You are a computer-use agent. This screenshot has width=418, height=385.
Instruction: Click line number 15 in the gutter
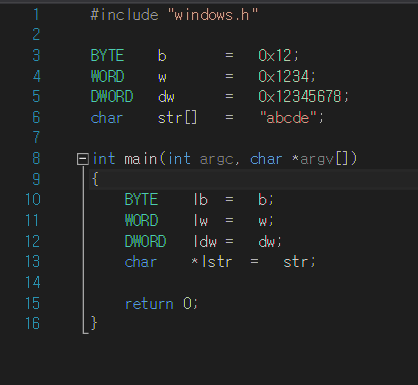click(x=33, y=304)
